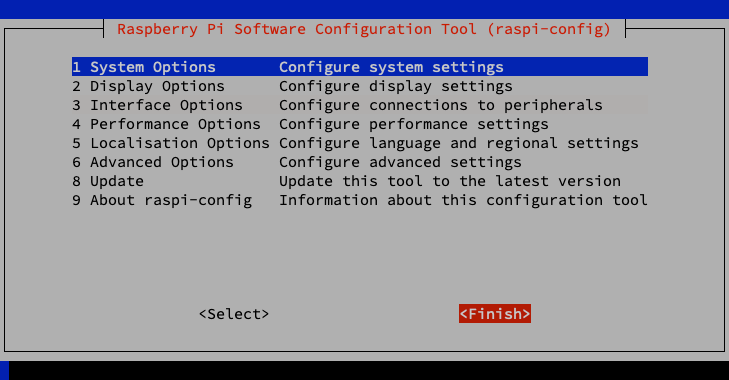Click the number 1 beside System Options
The height and width of the screenshot is (380, 729).
tap(77, 67)
